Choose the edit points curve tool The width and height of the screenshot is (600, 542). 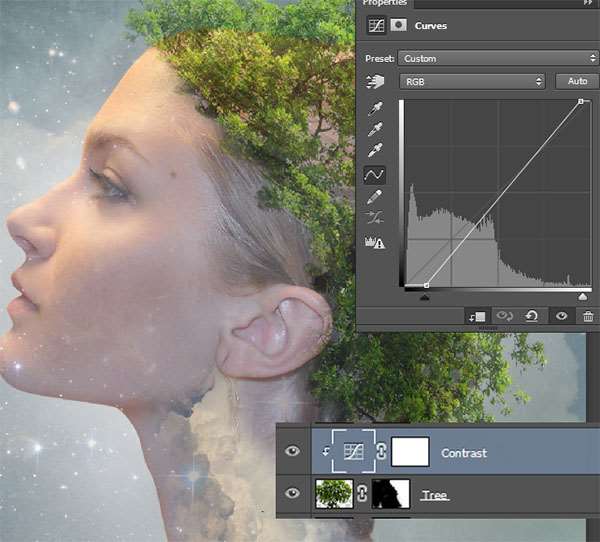click(x=376, y=175)
